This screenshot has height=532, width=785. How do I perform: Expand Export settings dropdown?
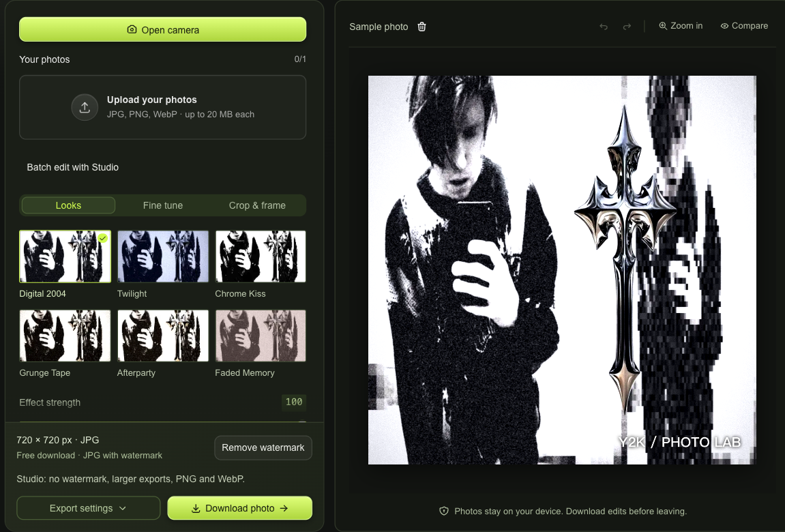pyautogui.click(x=88, y=508)
